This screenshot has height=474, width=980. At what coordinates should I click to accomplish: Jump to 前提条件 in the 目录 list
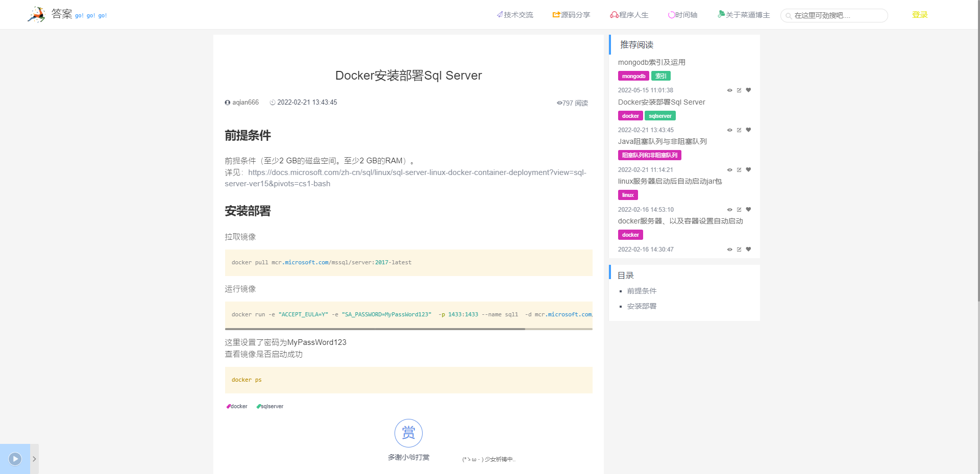(642, 291)
